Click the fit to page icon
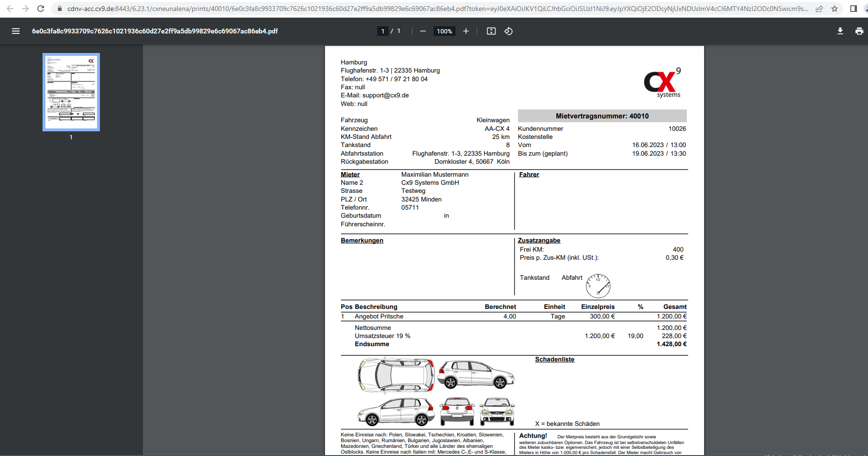 (x=491, y=31)
